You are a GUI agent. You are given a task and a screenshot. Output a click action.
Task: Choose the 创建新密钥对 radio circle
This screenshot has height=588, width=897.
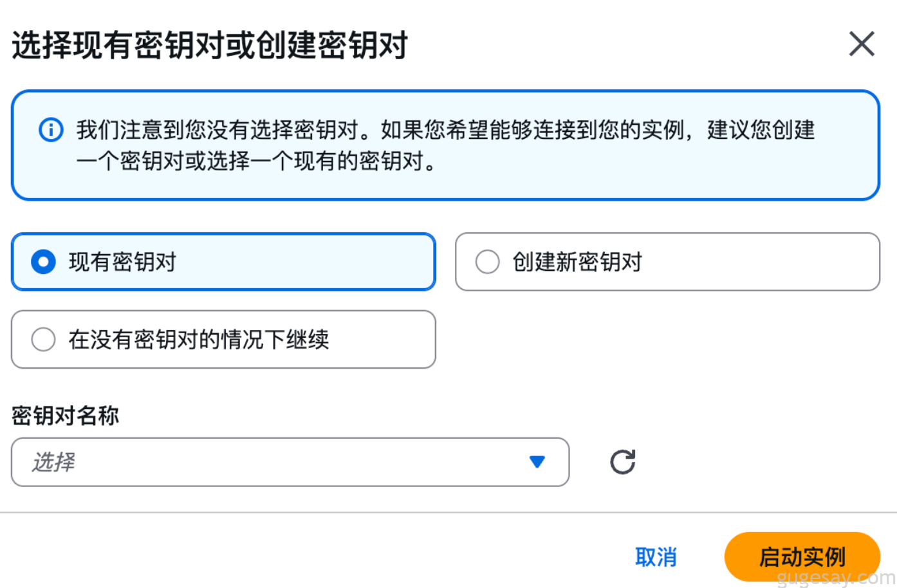(x=487, y=262)
